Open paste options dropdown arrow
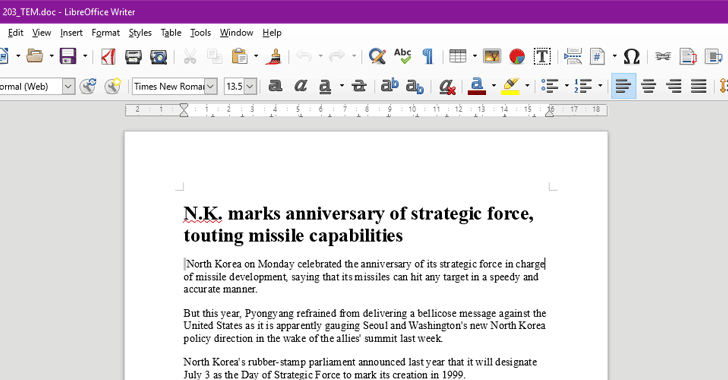The height and width of the screenshot is (380, 728). [x=256, y=57]
